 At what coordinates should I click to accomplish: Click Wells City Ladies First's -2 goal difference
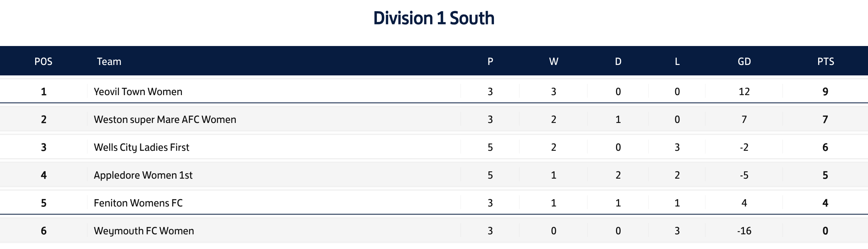[x=744, y=147]
